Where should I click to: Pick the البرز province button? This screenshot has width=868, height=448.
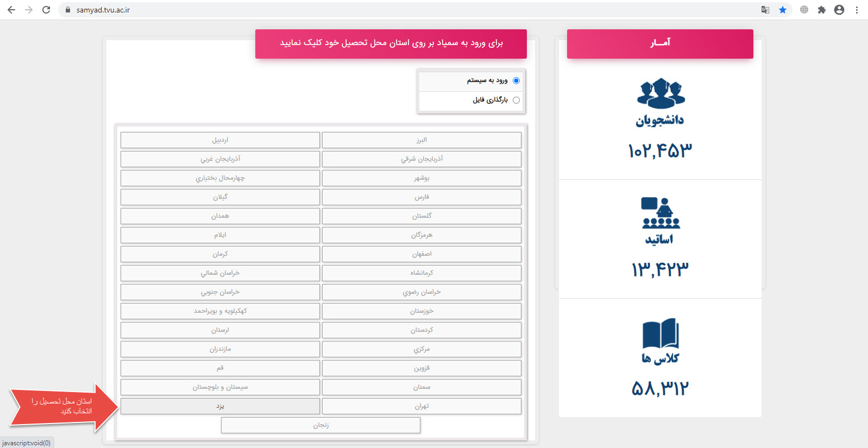[x=422, y=140]
